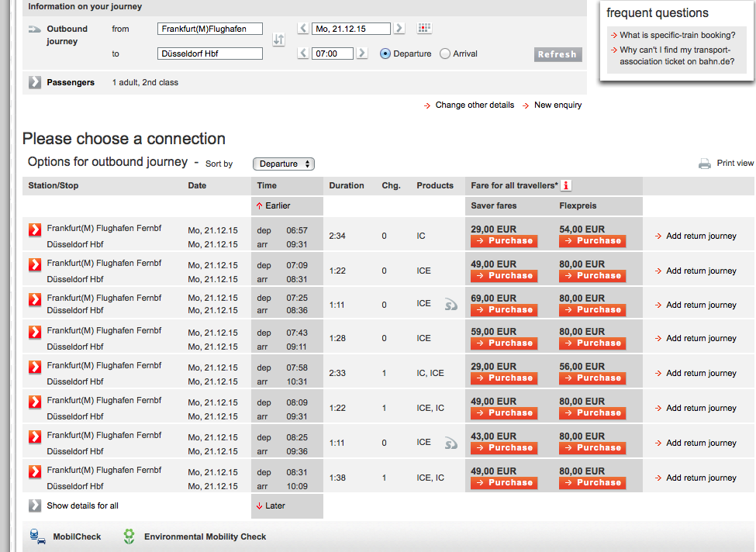This screenshot has height=552, width=756.
Task: Click the to station Düsseldorf Hbf field
Action: [209, 53]
